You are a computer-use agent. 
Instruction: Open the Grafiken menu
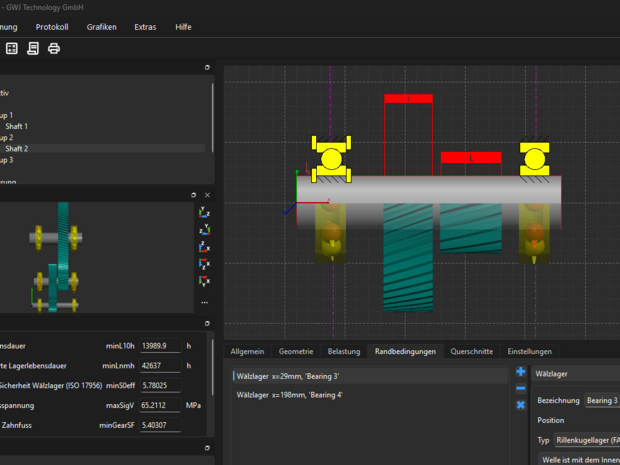(102, 27)
